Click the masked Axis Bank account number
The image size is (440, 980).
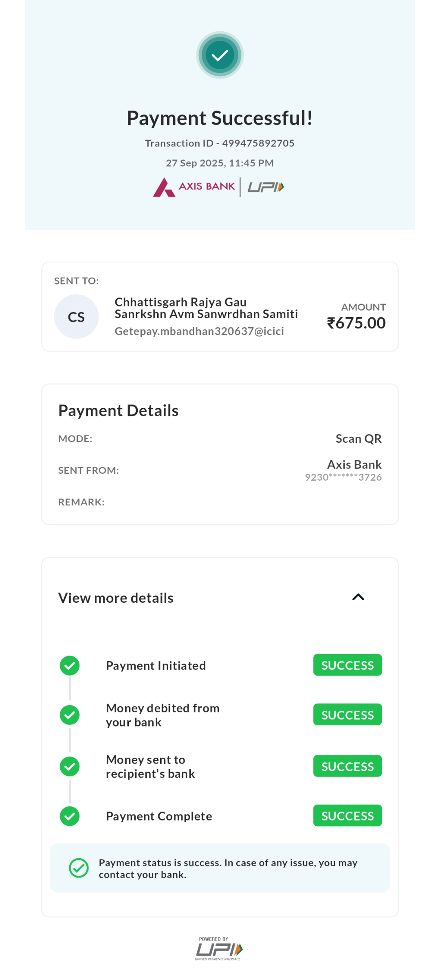point(343,477)
